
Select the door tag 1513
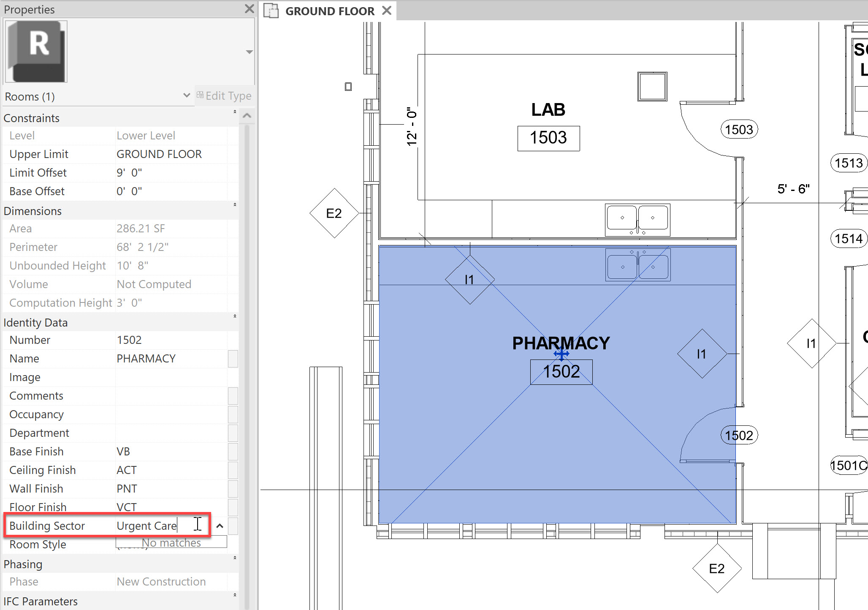click(849, 163)
